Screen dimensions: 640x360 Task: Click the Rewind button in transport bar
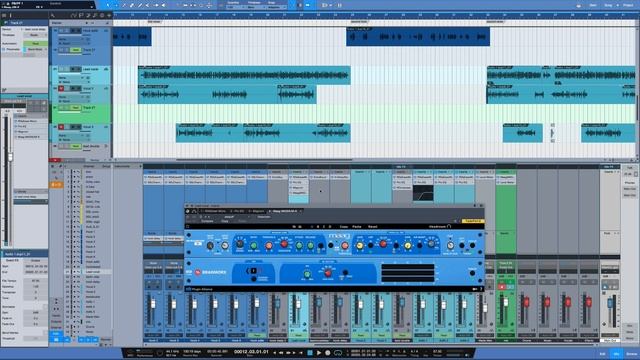pyautogui.click(x=281, y=353)
